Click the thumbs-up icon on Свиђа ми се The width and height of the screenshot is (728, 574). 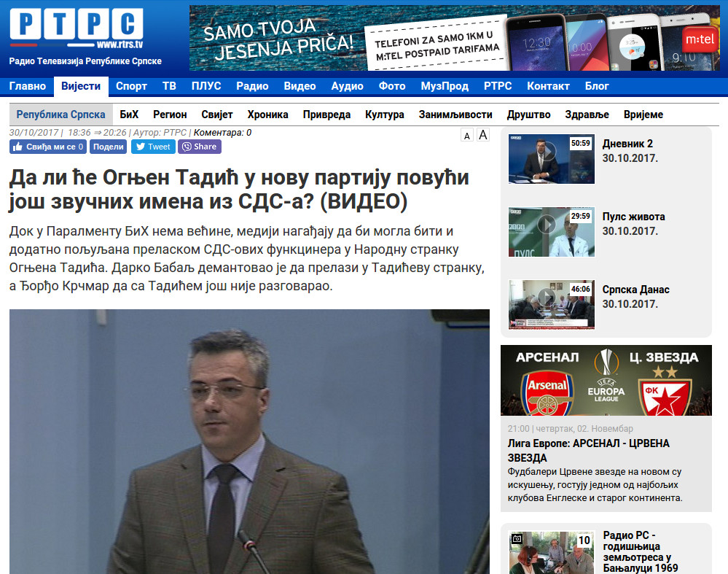(x=18, y=146)
